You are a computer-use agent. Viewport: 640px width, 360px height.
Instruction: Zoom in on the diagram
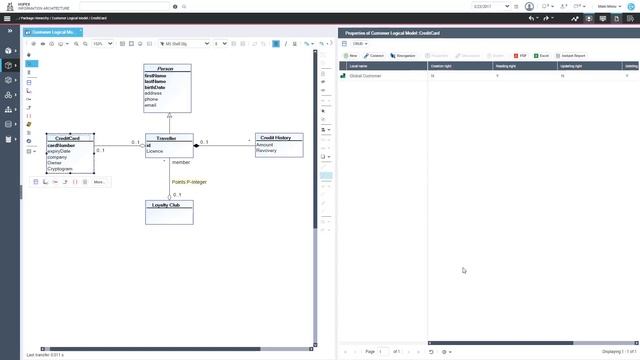[76, 44]
